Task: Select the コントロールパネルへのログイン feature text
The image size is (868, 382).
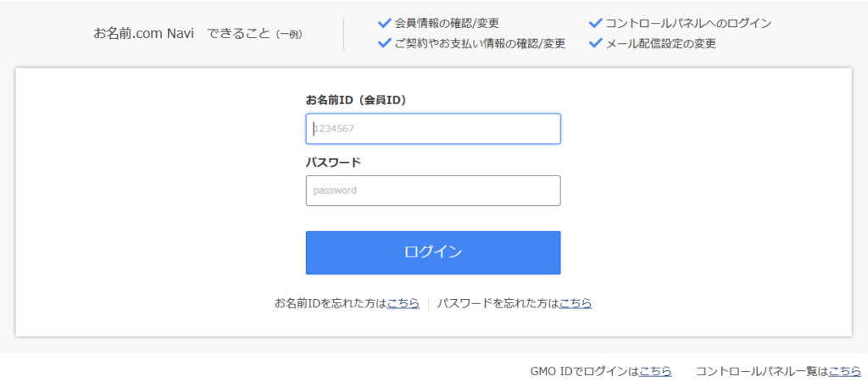Action: click(x=688, y=23)
